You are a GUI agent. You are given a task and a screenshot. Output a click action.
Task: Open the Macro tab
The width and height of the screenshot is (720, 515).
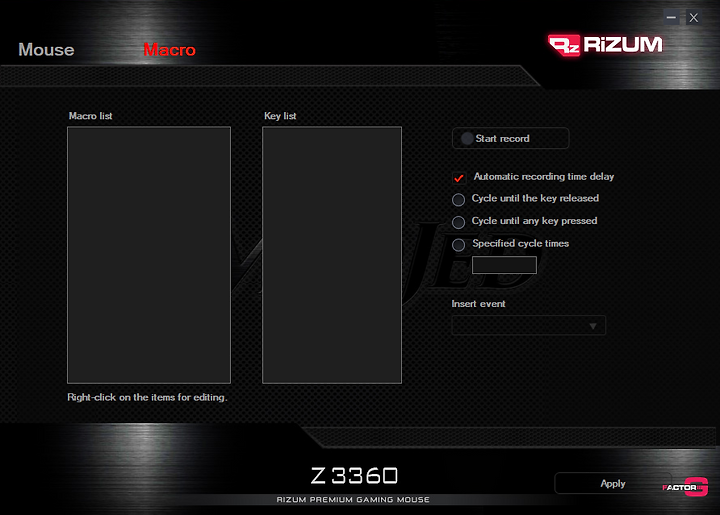click(169, 50)
